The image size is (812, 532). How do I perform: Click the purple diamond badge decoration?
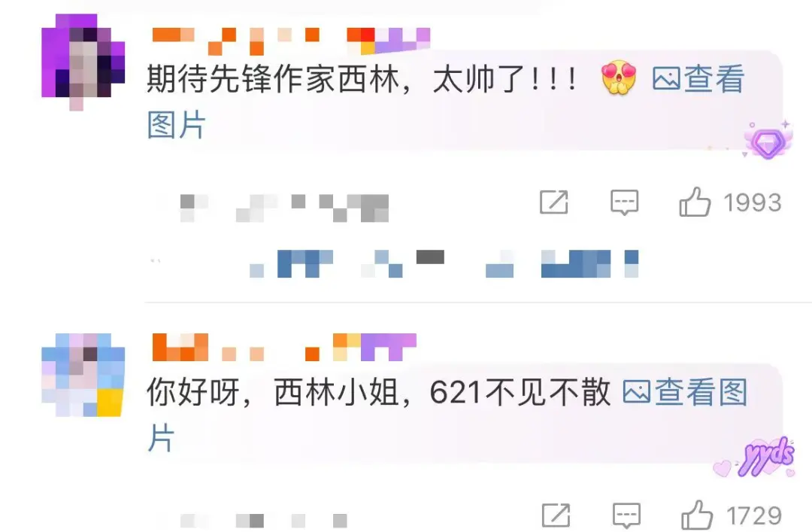tap(768, 140)
